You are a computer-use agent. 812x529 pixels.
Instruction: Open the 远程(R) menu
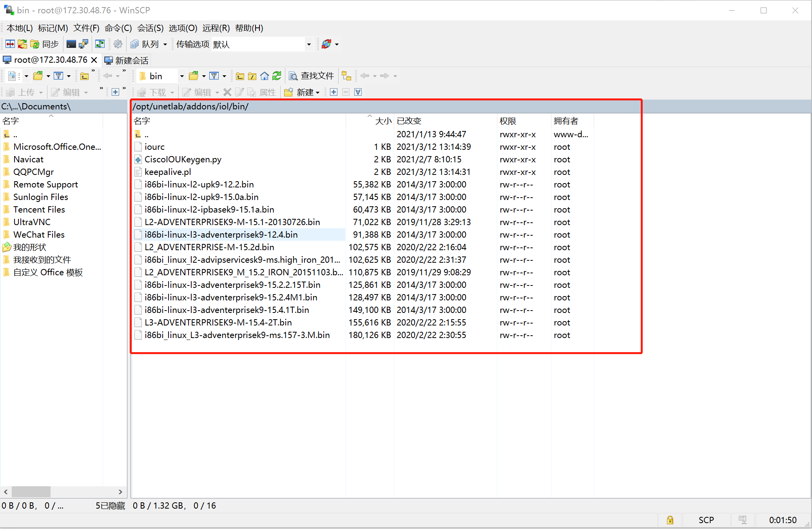(x=216, y=28)
